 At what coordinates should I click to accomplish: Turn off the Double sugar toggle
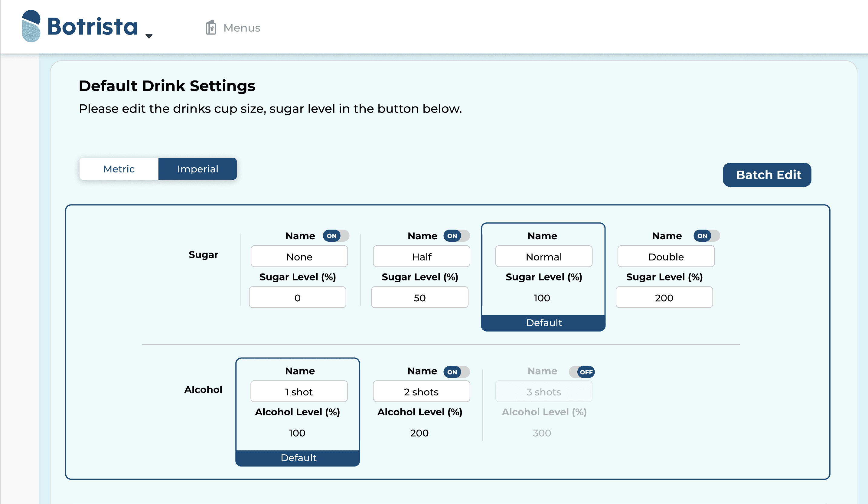coord(706,236)
